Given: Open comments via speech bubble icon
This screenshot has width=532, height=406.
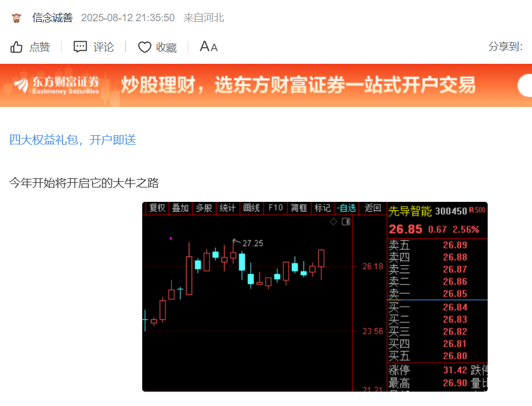Looking at the screenshot, I should pos(81,47).
